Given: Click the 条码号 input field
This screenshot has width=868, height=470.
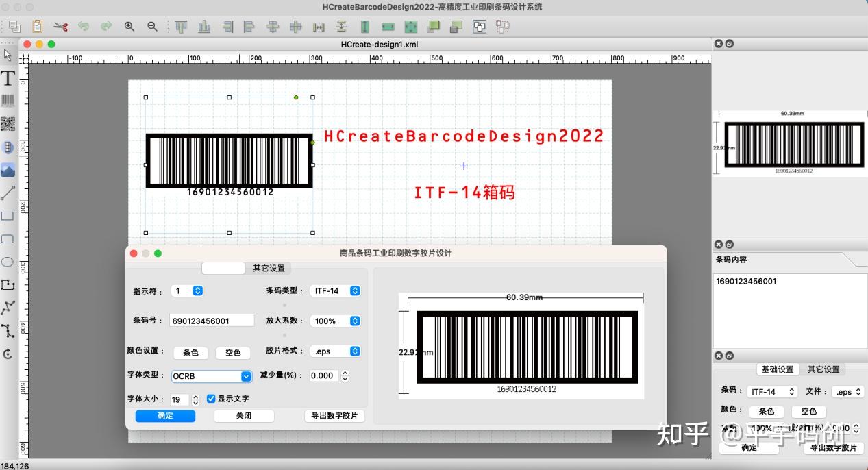Looking at the screenshot, I should tap(211, 321).
